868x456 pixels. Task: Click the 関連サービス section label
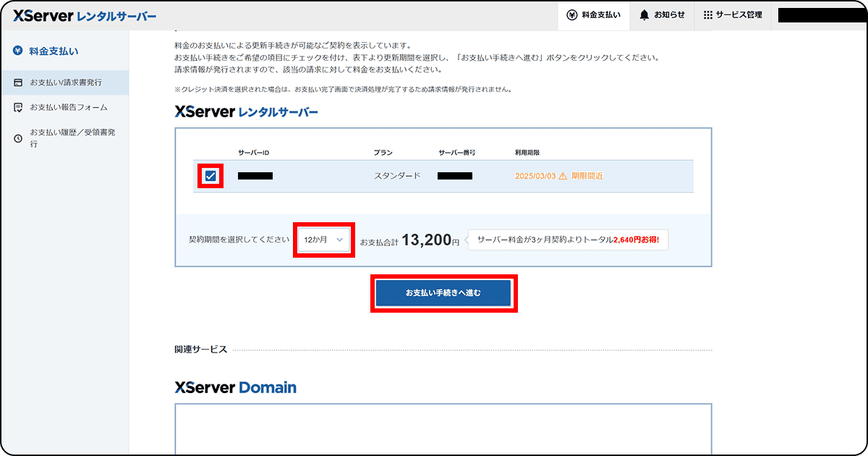(201, 350)
